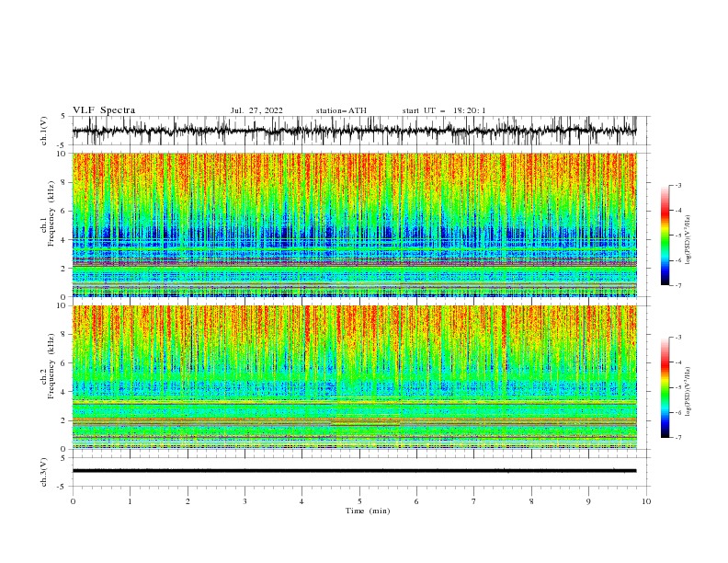
Task: Select the date text "Jul. 27, 2022"
Action: 256,110
